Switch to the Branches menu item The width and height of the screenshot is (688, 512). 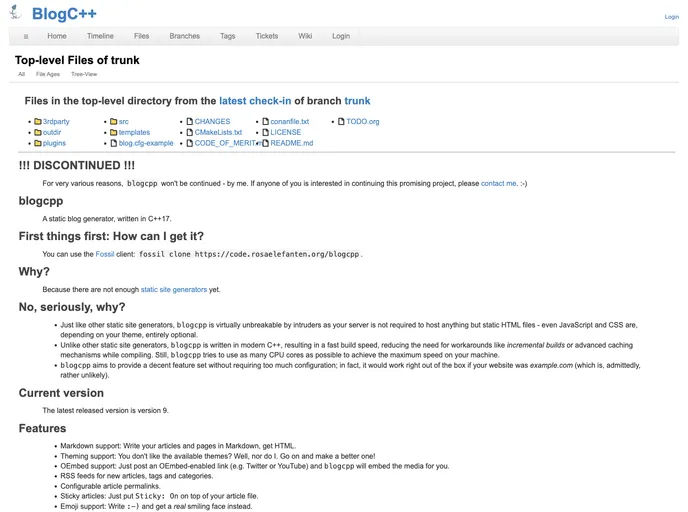[185, 36]
